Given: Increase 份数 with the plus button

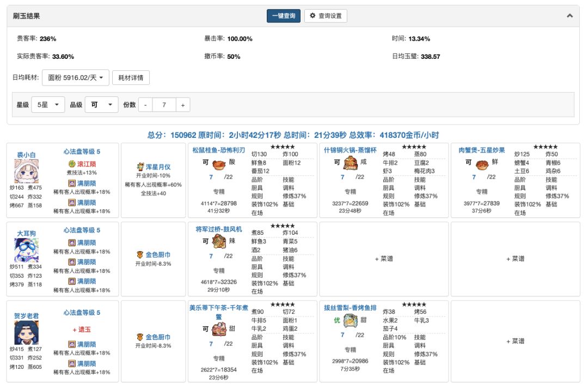Looking at the screenshot, I should 182,105.
